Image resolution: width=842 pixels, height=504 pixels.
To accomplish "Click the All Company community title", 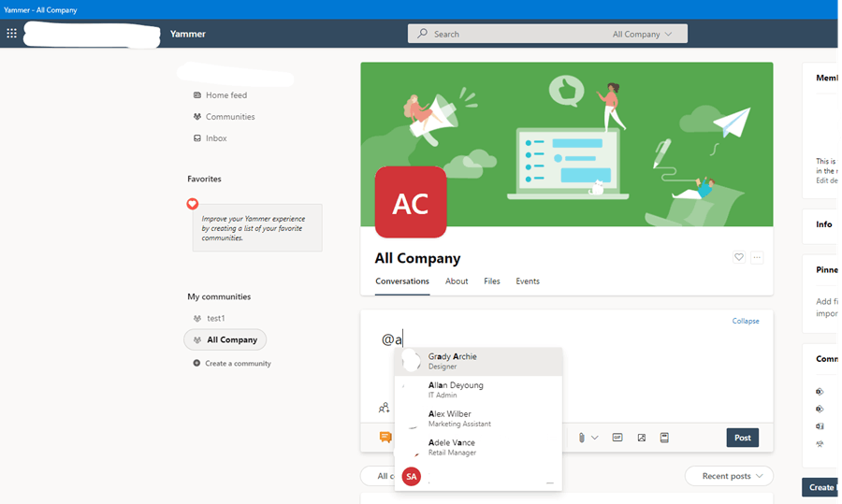I will 418,258.
